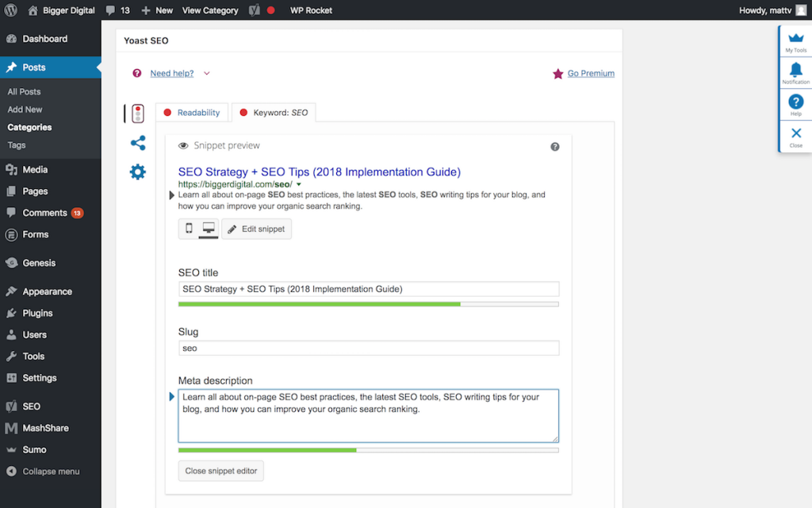Switch to desktop snippet preview
The height and width of the screenshot is (508, 812).
[x=209, y=229]
